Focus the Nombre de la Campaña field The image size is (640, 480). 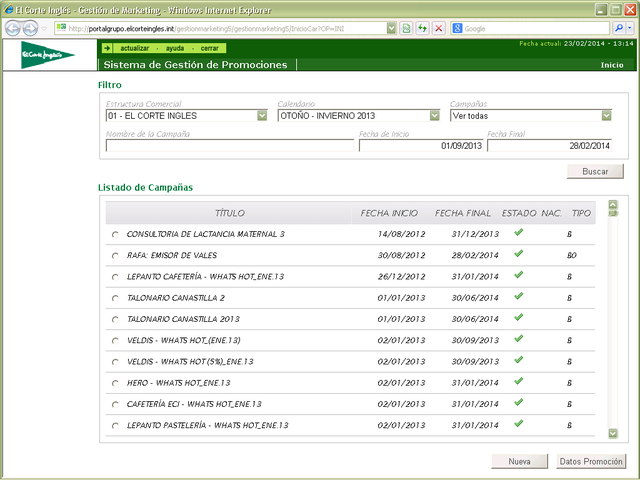point(230,145)
